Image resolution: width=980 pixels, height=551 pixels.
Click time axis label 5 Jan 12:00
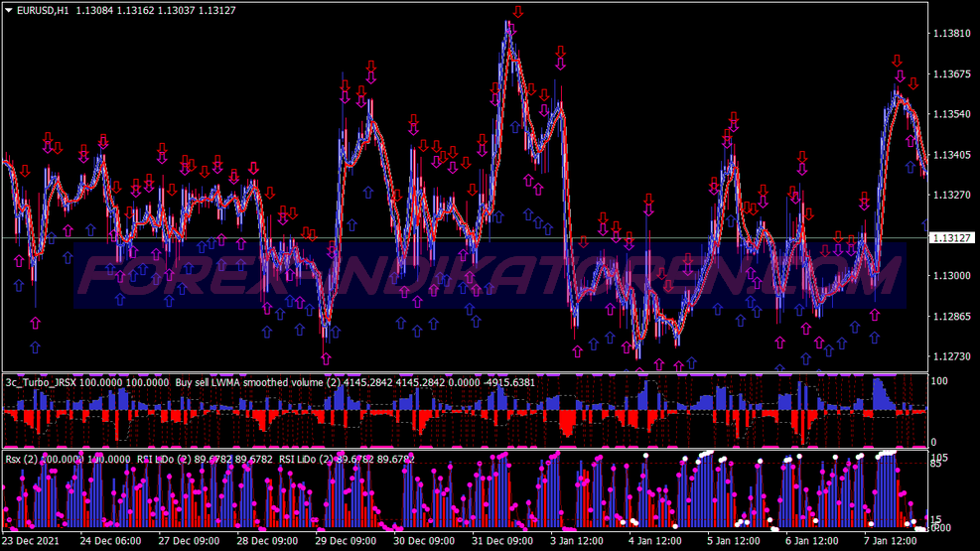733,540
